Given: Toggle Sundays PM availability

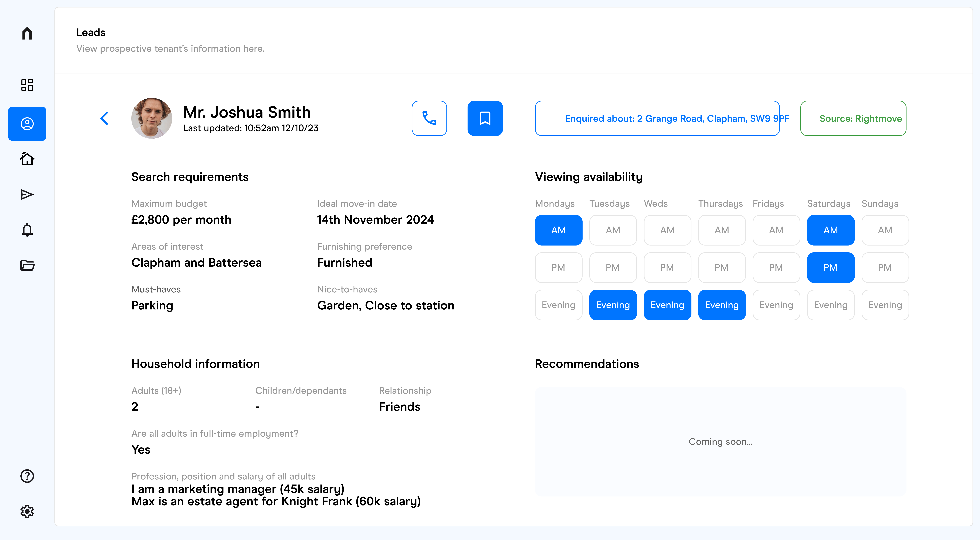Looking at the screenshot, I should pos(885,268).
